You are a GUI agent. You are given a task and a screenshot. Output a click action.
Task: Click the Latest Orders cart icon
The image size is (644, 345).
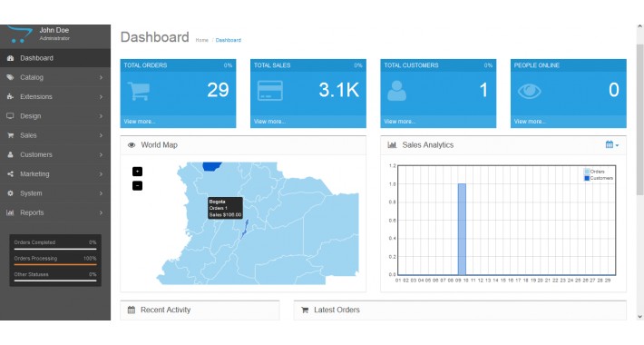pos(305,310)
